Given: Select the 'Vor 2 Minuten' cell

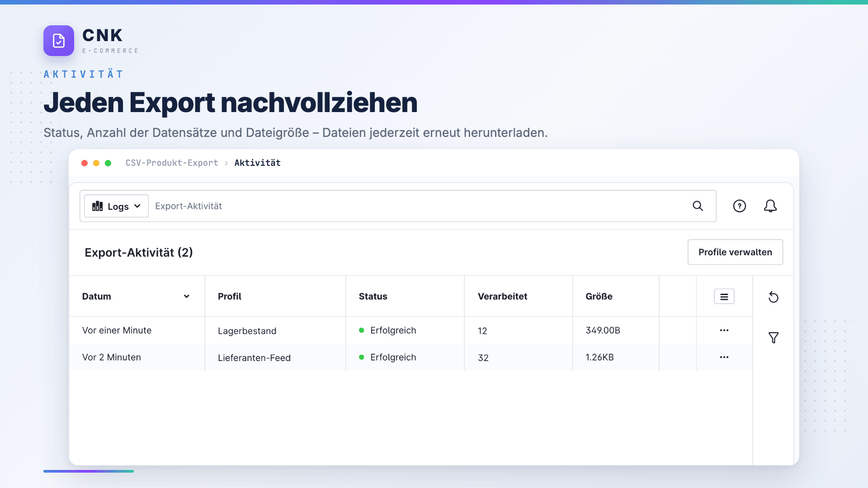Looking at the screenshot, I should (112, 357).
